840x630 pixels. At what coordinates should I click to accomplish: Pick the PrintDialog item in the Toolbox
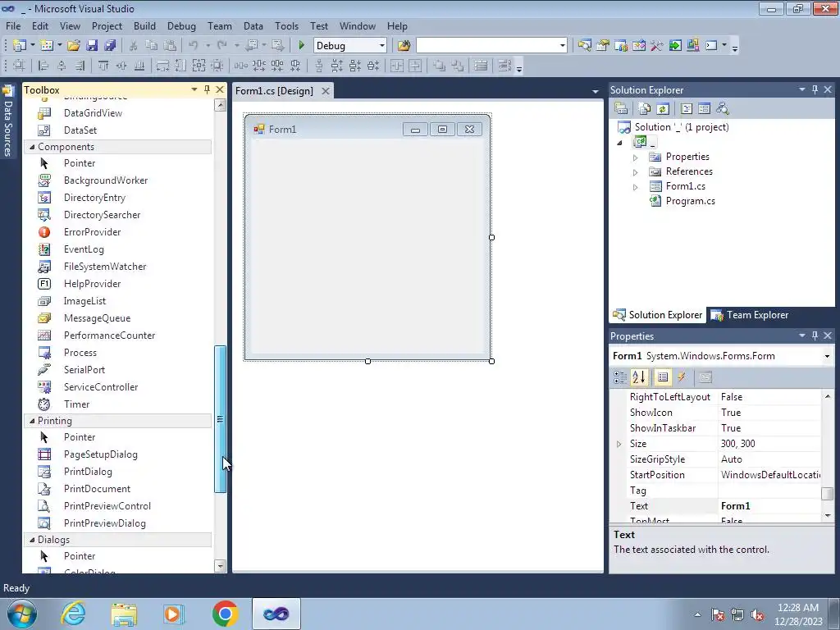(x=88, y=472)
